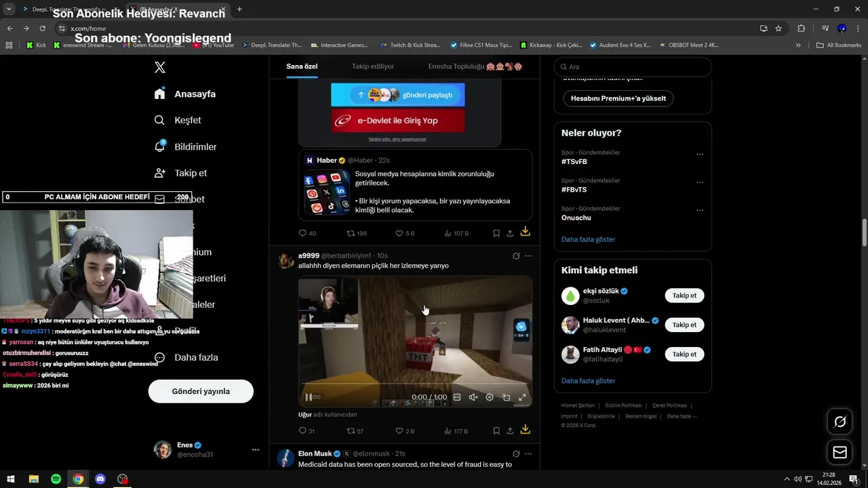
Task: Open the floating Grok button
Action: [x=840, y=422]
